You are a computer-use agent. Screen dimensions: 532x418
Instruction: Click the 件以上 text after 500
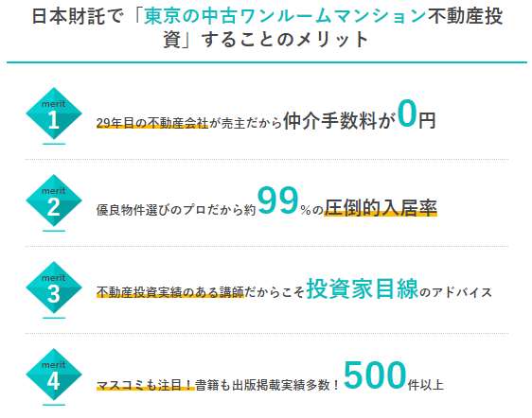(x=426, y=385)
